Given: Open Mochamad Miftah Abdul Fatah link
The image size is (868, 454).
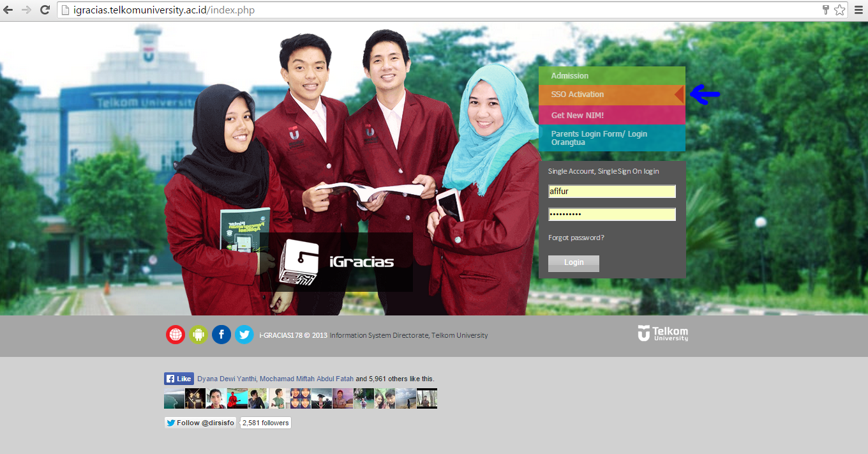Looking at the screenshot, I should 306,379.
